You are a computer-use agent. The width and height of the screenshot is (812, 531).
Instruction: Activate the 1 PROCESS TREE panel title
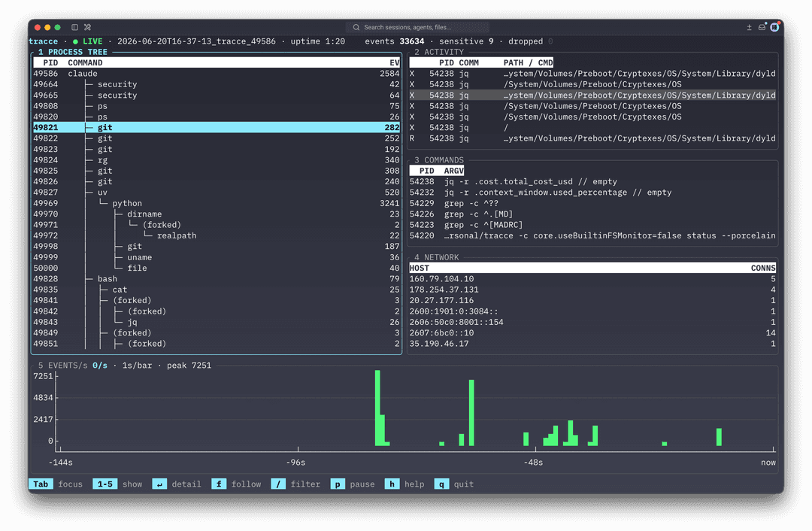tap(72, 52)
